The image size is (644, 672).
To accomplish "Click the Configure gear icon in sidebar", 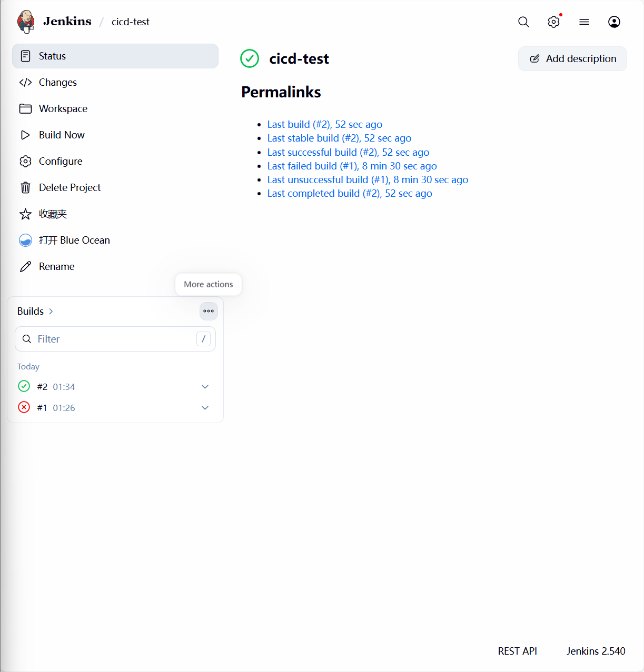I will [25, 161].
